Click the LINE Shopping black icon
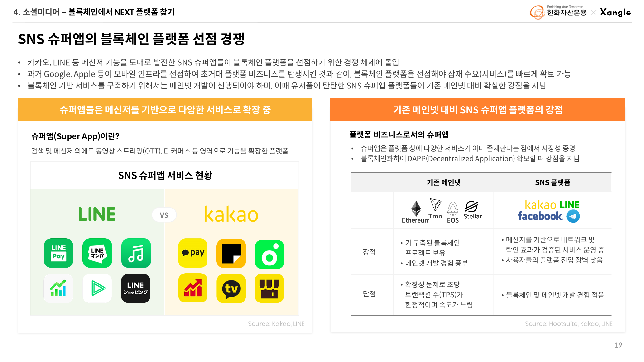 [x=136, y=288]
